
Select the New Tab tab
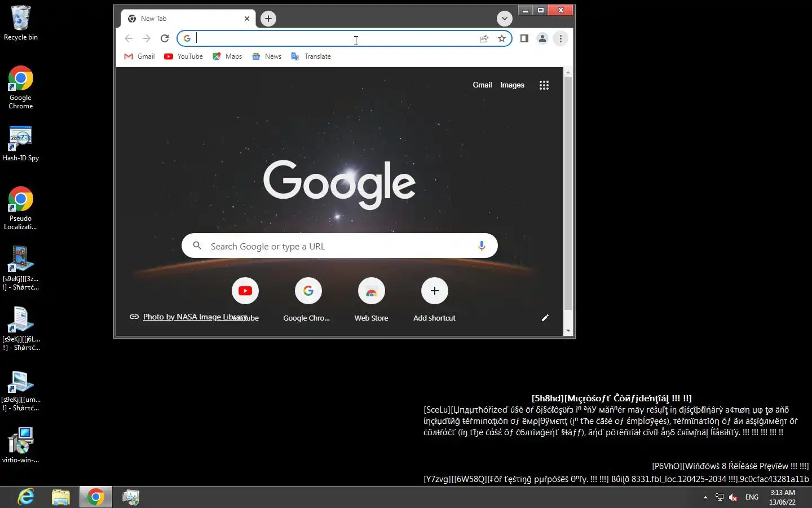(188, 19)
